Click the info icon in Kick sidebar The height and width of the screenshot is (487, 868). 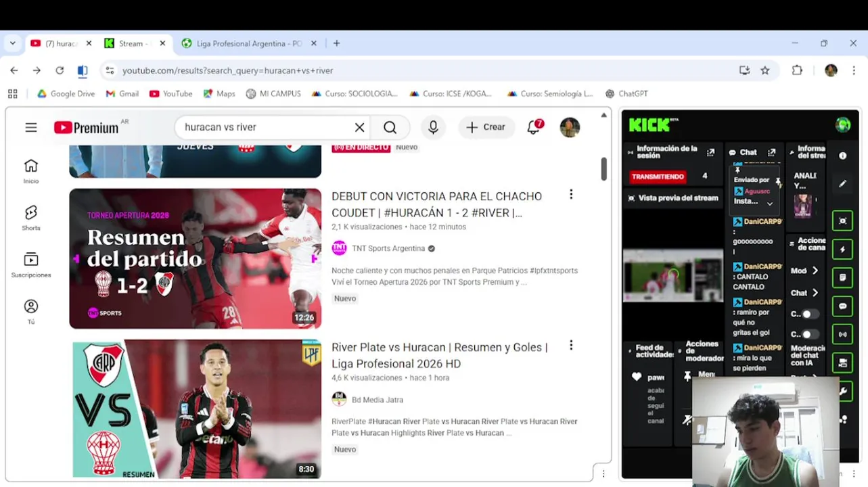click(x=843, y=156)
